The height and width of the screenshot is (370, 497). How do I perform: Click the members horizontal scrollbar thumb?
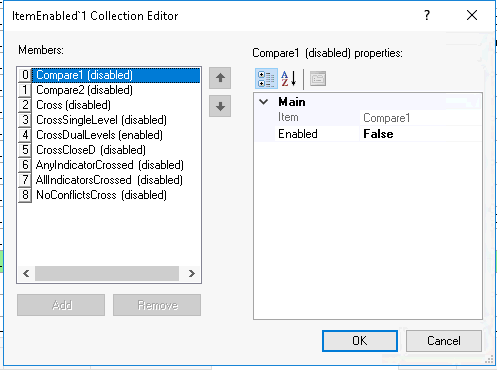(x=107, y=273)
